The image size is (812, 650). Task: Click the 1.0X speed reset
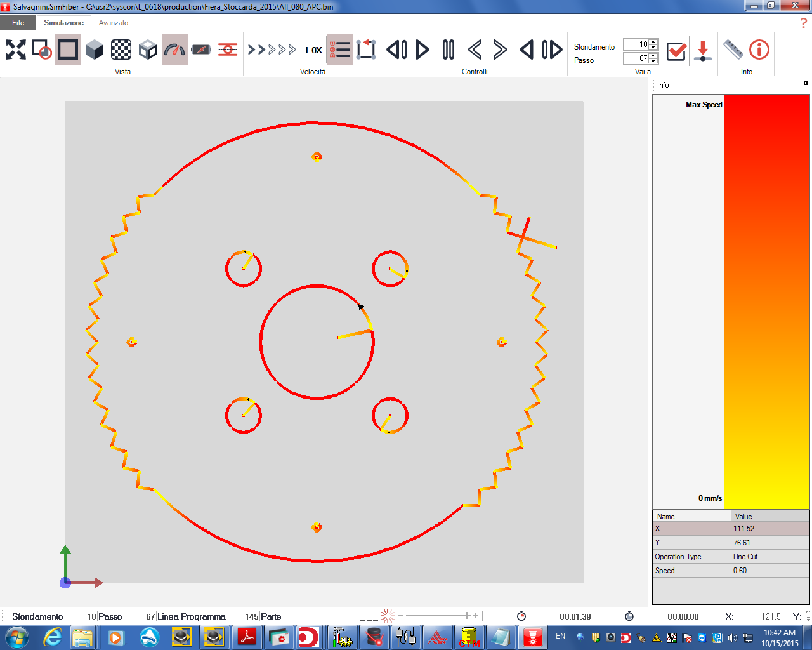(313, 50)
